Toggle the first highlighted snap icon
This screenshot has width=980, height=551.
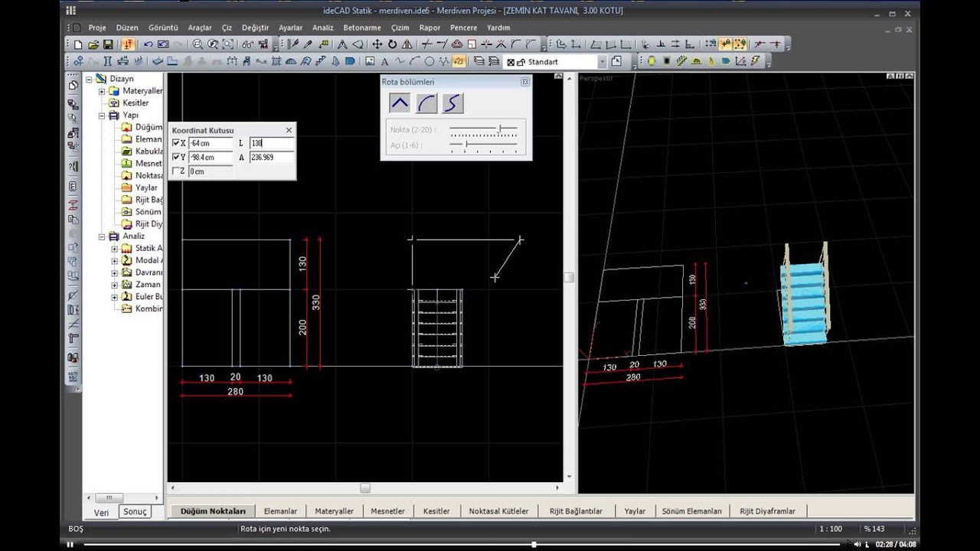coord(724,44)
